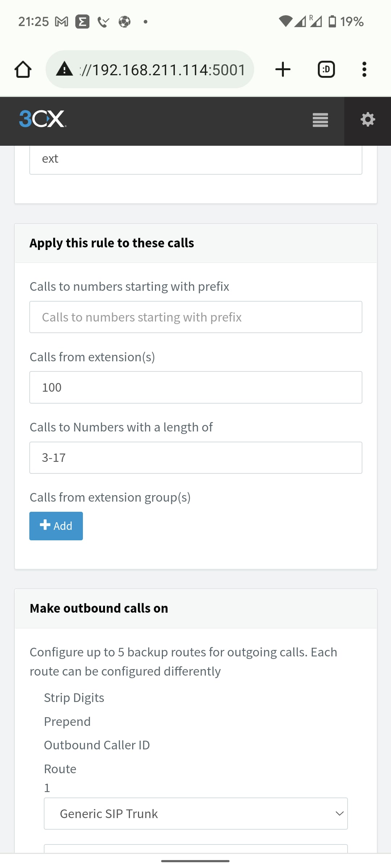The width and height of the screenshot is (391, 868).
Task: Click the number length field showing 3-17
Action: click(x=196, y=458)
